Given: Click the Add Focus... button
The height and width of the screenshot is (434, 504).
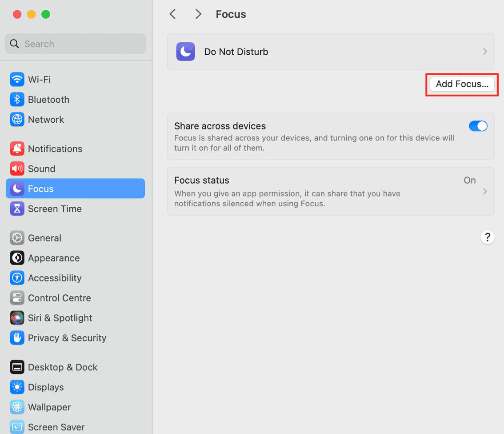Looking at the screenshot, I should click(x=462, y=84).
